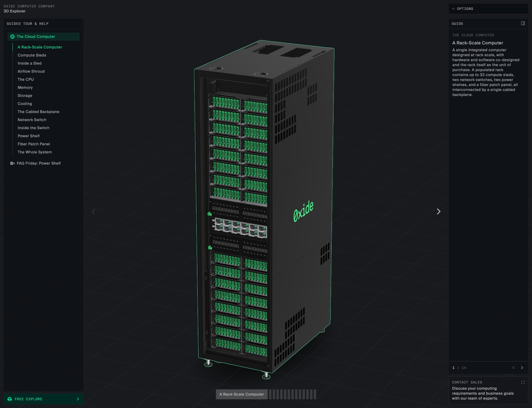
Task: Click A Rack-Scale Computer progress label
Action: click(x=242, y=394)
